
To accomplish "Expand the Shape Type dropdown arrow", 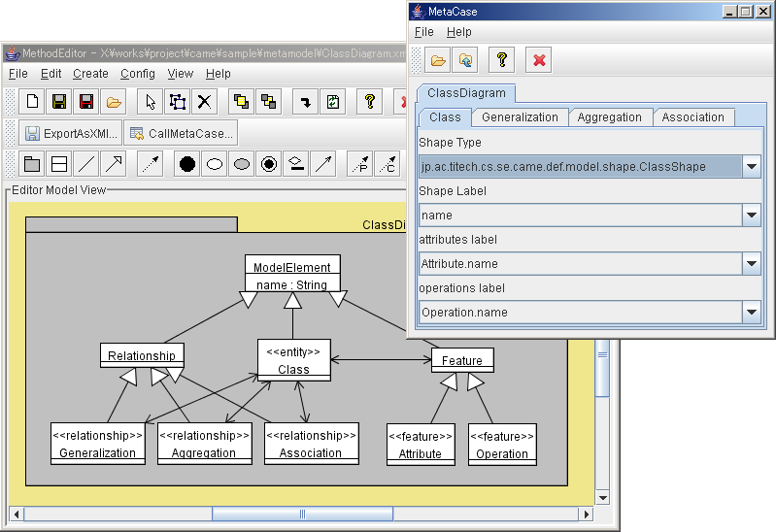I will 752,167.
